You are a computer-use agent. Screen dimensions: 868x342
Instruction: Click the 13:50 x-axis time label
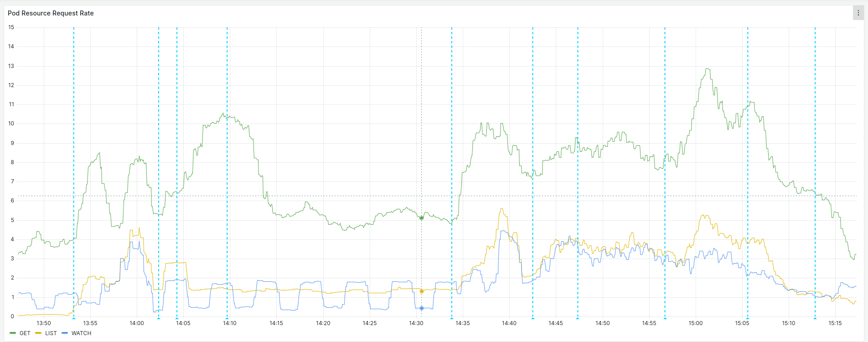pos(44,323)
